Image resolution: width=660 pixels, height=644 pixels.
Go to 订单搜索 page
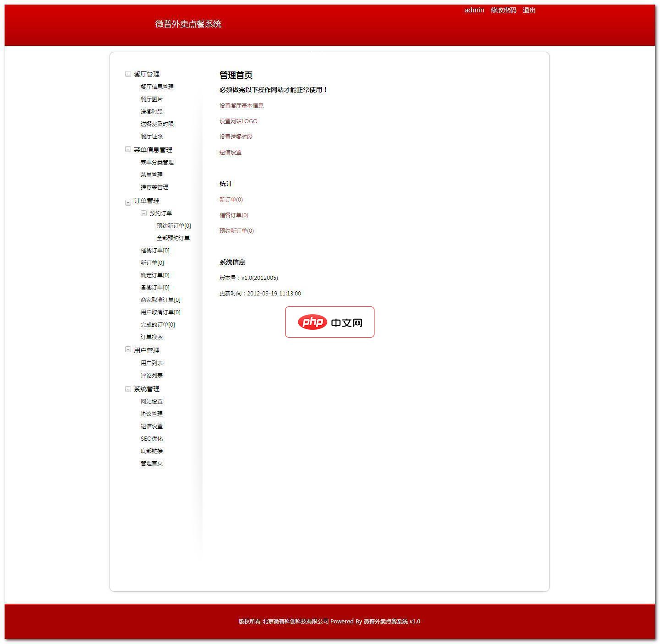151,337
